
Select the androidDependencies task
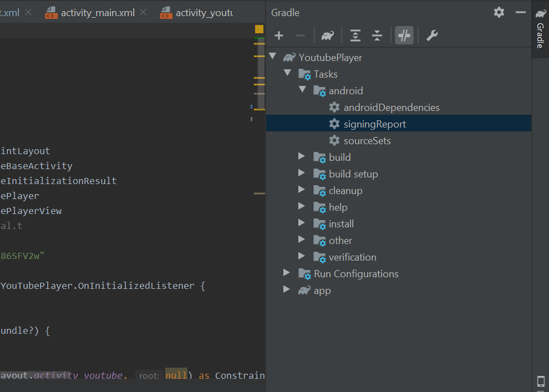(391, 107)
